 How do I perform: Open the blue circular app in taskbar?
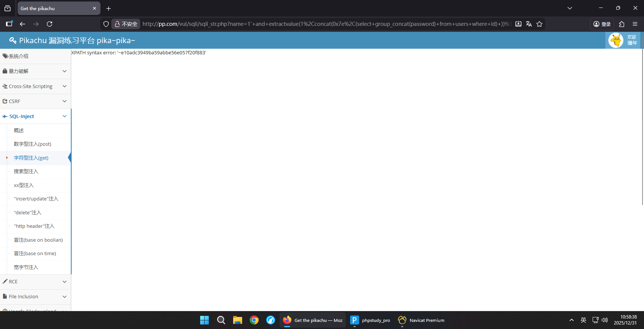point(271,320)
